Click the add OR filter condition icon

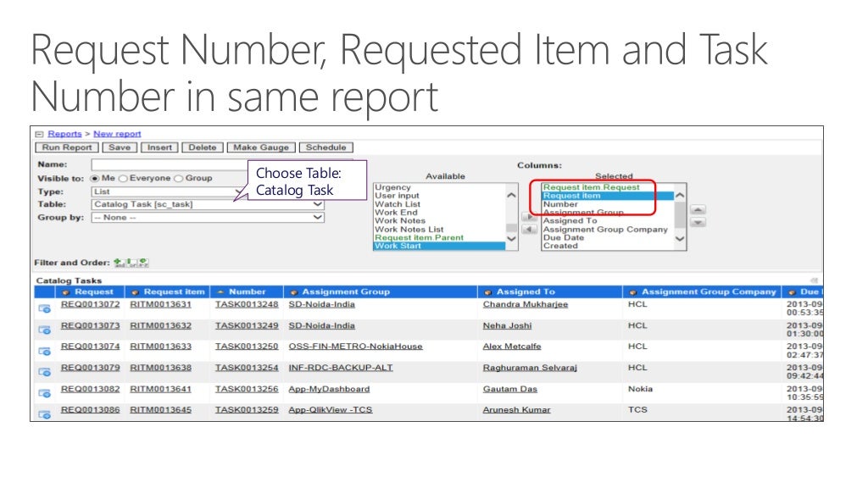131,263
